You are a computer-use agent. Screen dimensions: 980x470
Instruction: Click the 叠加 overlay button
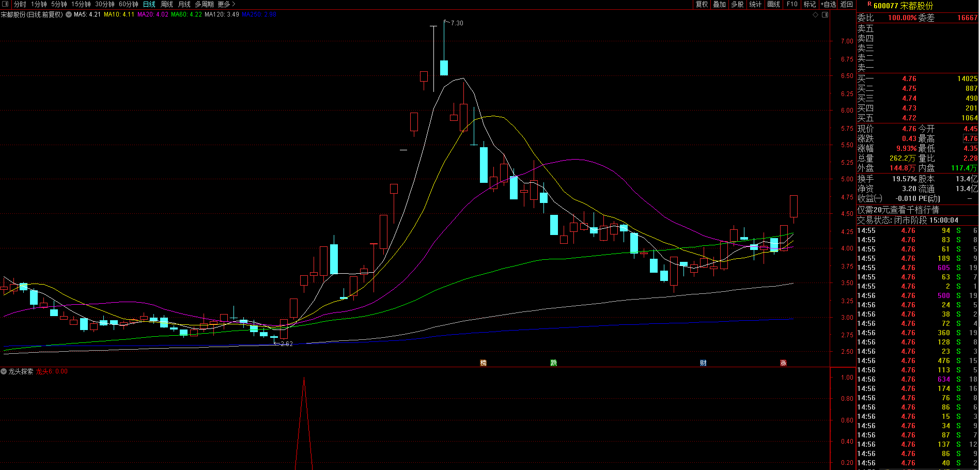click(x=720, y=4)
